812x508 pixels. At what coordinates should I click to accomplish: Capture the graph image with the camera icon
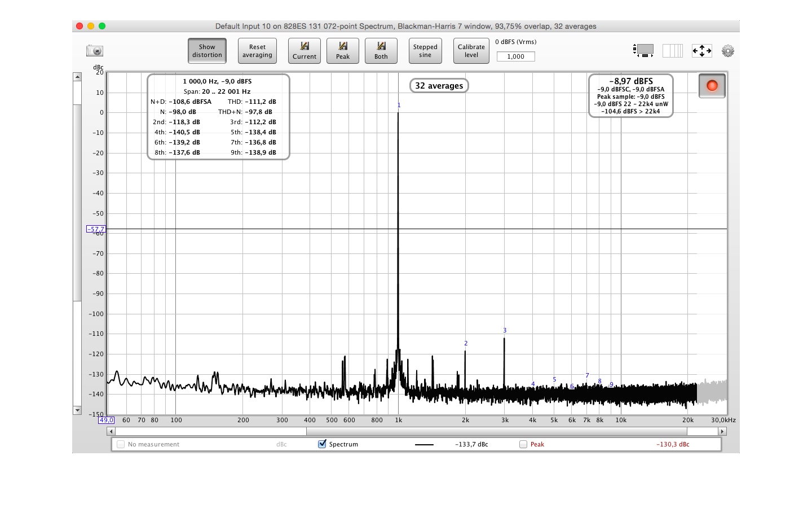95,51
